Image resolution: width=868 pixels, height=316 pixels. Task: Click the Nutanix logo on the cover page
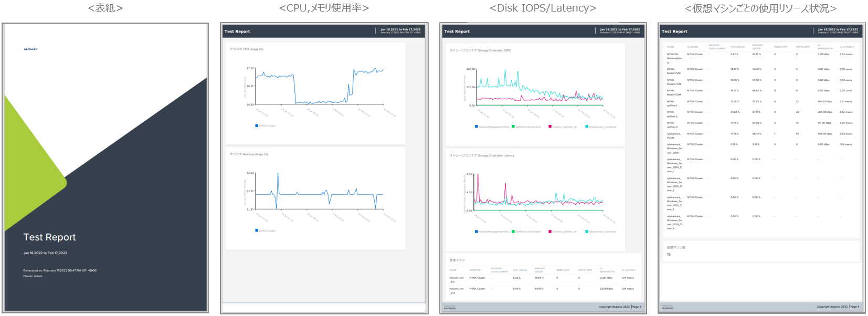click(x=30, y=49)
